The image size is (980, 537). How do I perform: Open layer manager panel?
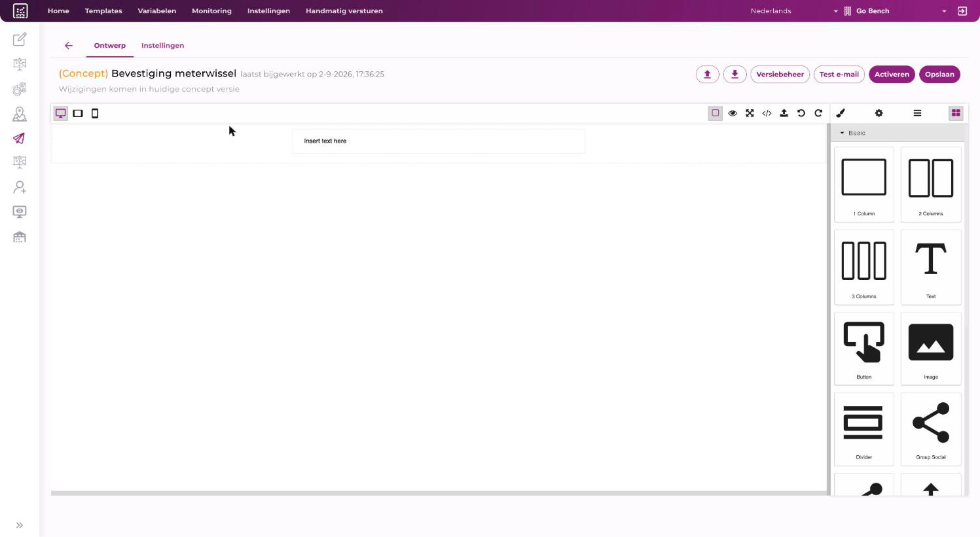click(917, 113)
